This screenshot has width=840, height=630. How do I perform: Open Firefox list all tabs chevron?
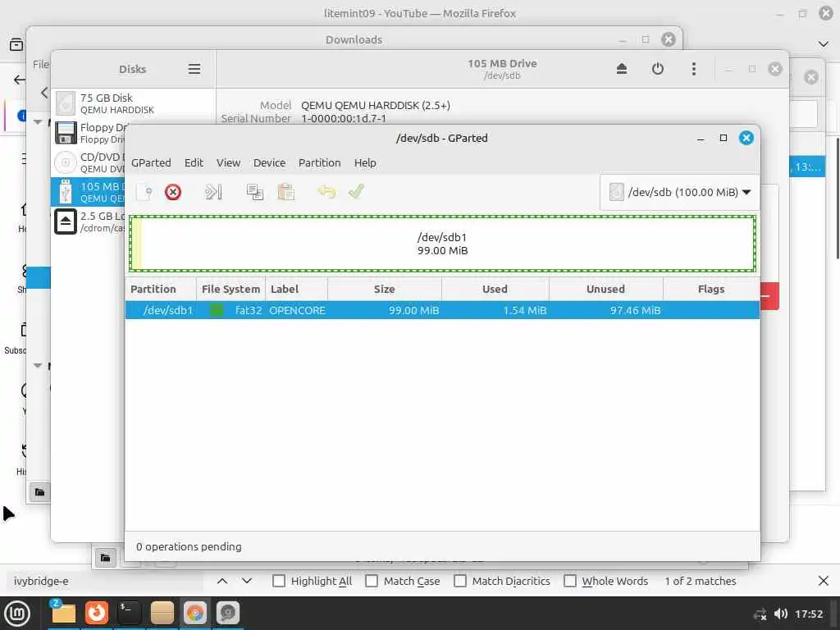coord(823,44)
